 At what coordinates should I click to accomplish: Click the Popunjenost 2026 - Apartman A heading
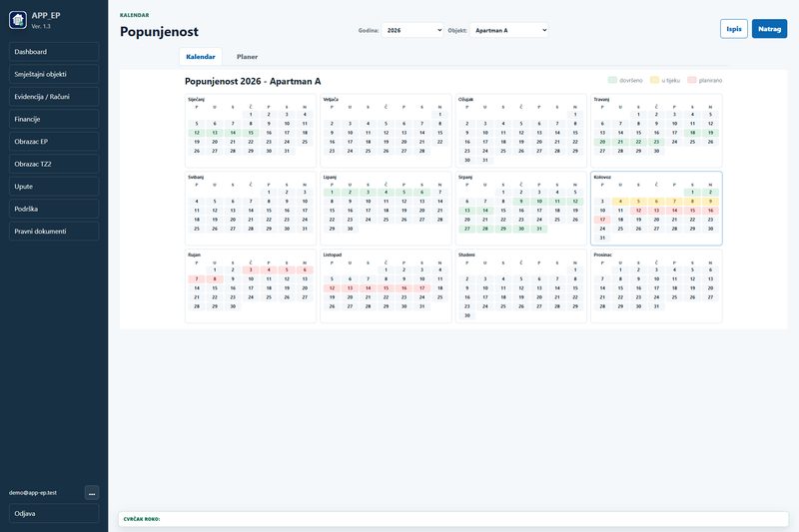tap(253, 82)
